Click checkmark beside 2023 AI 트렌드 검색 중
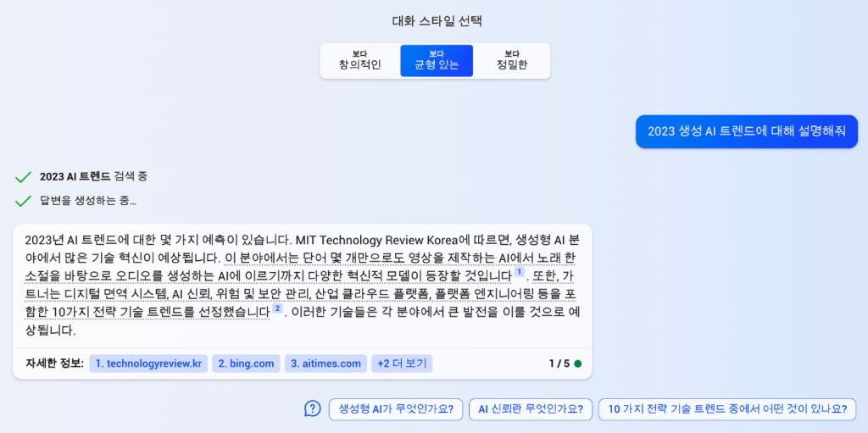 point(23,177)
